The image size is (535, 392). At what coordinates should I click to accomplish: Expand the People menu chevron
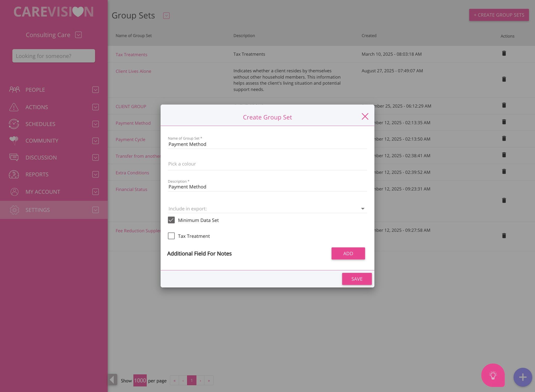[95, 90]
